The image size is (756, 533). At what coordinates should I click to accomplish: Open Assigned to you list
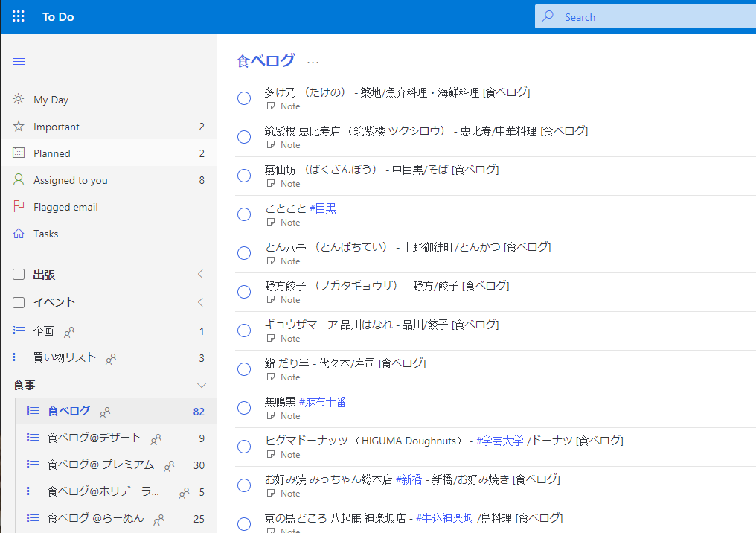tap(109, 180)
